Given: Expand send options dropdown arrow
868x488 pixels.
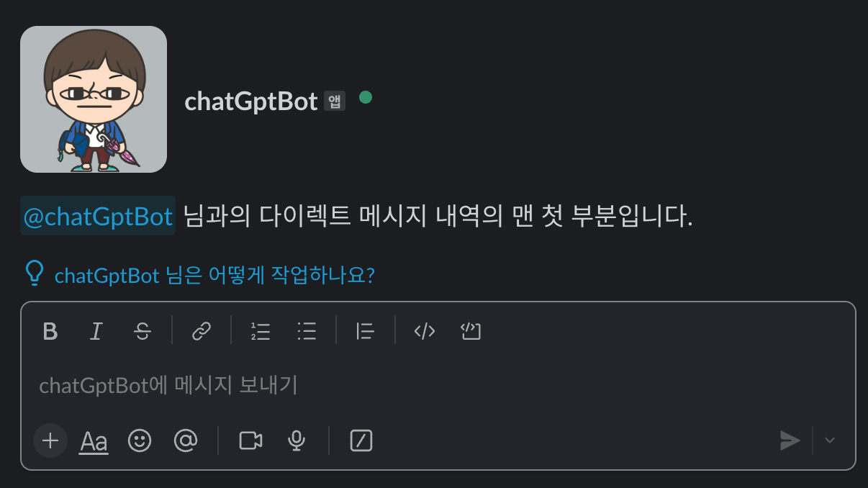Looking at the screenshot, I should 830,440.
